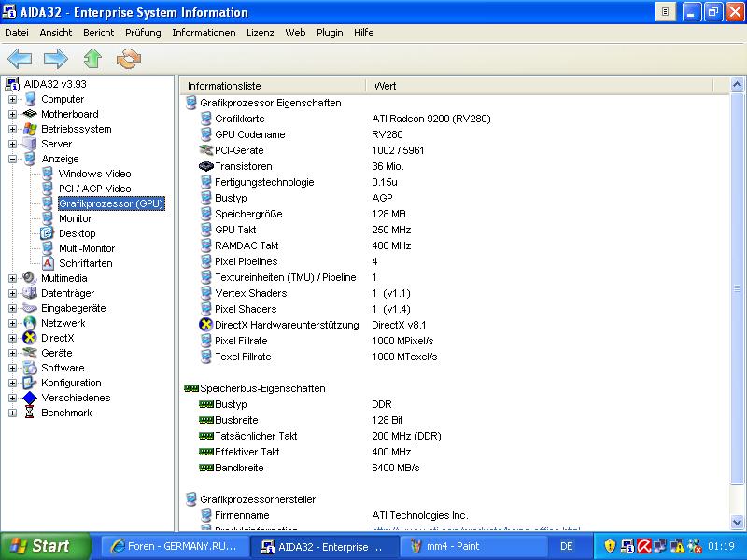The height and width of the screenshot is (560, 747).
Task: Switch to mm4 - Paint taskbar window
Action: pyautogui.click(x=472, y=546)
